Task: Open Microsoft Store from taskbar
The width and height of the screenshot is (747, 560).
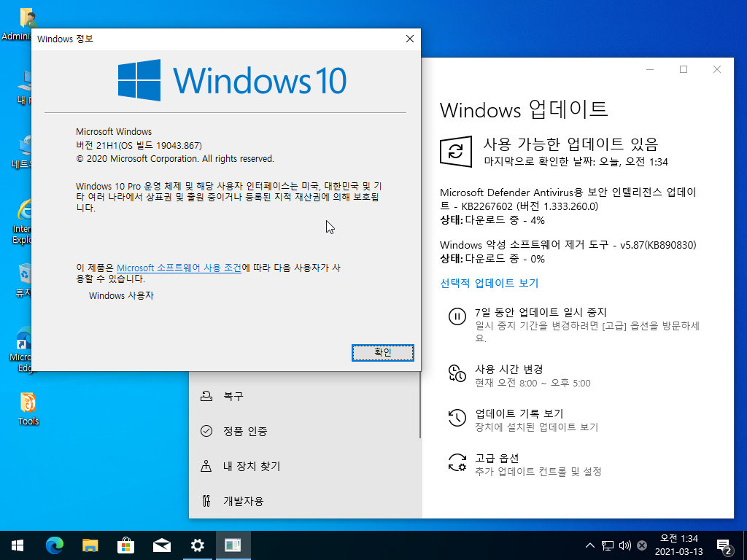Action: tap(125, 545)
